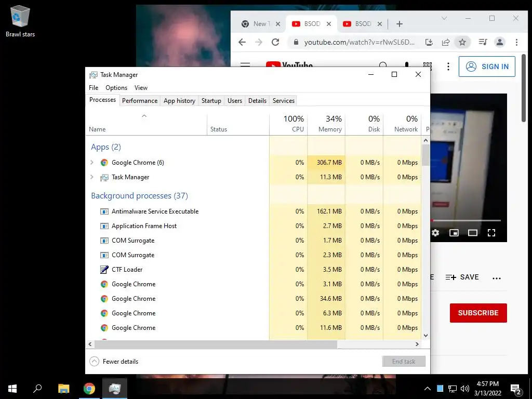Click the YouTube video progress bar

point(465,220)
